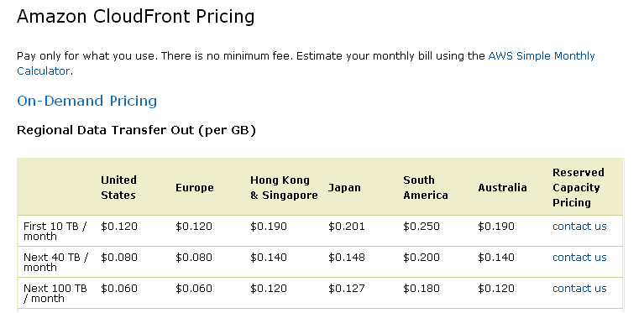The height and width of the screenshot is (313, 644).
Task: Click the First 10 TB / month row label
Action: 55,231
